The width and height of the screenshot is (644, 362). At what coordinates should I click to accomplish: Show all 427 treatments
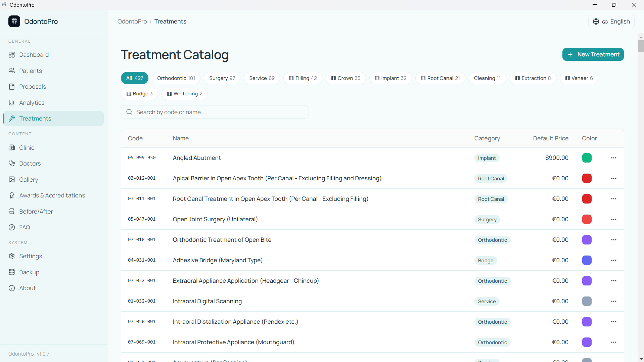(135, 78)
